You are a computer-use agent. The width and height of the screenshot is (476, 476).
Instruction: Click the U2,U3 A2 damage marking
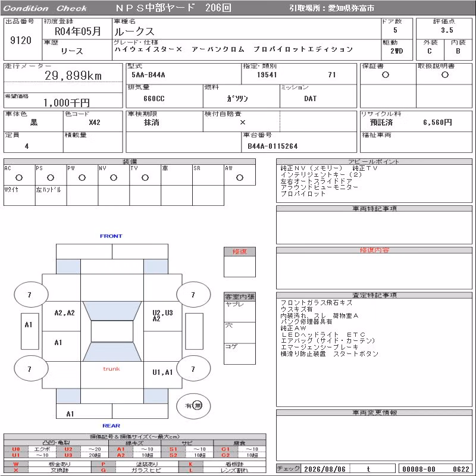pos(162,315)
